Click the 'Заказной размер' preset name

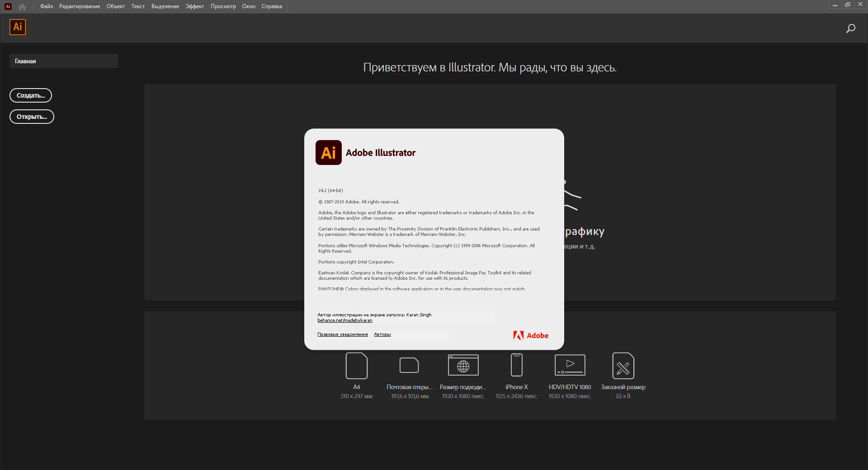pyautogui.click(x=623, y=387)
